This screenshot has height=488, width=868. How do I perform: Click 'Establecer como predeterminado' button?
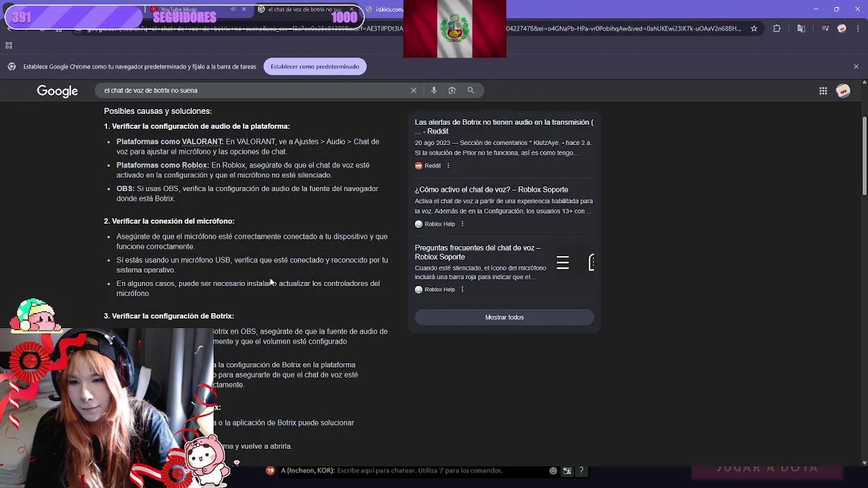tap(315, 66)
